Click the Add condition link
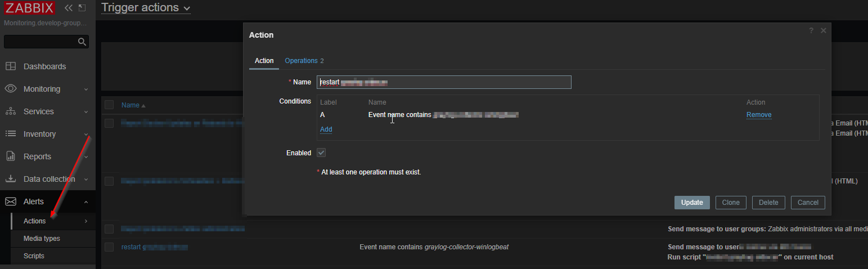The image size is (868, 269). pos(326,129)
